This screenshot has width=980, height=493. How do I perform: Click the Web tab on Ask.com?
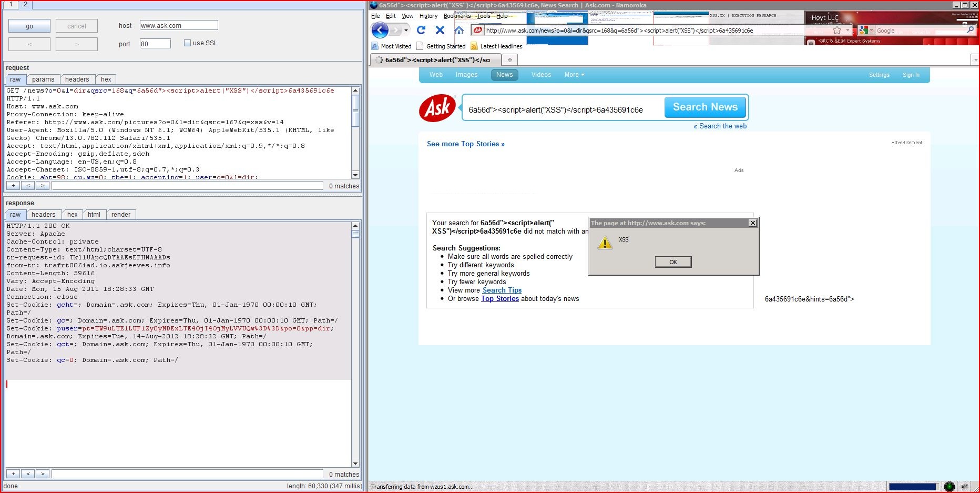pos(436,75)
